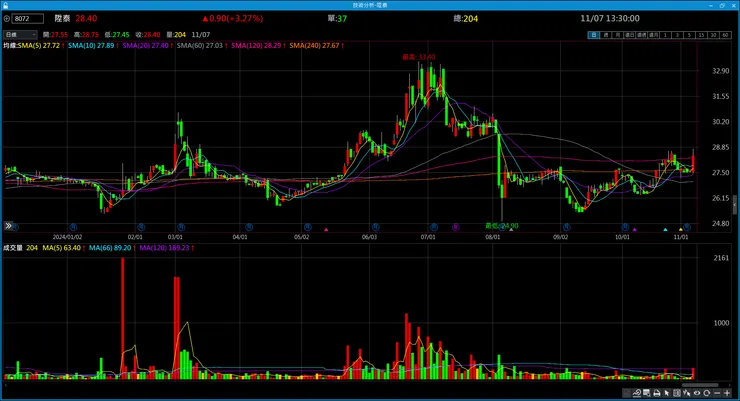The width and height of the screenshot is (740, 401).
Task: Click the split-layout icon in bottom toolbar
Action: pos(677,393)
